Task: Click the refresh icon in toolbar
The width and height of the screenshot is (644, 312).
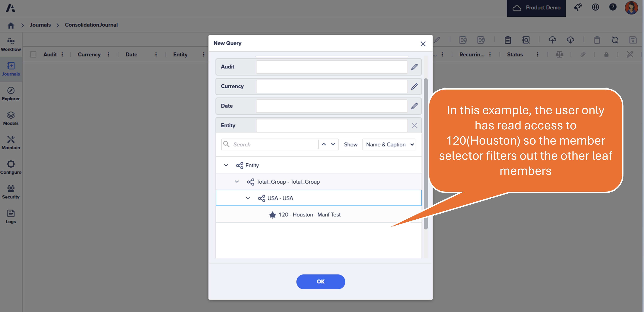Action: 615,40
